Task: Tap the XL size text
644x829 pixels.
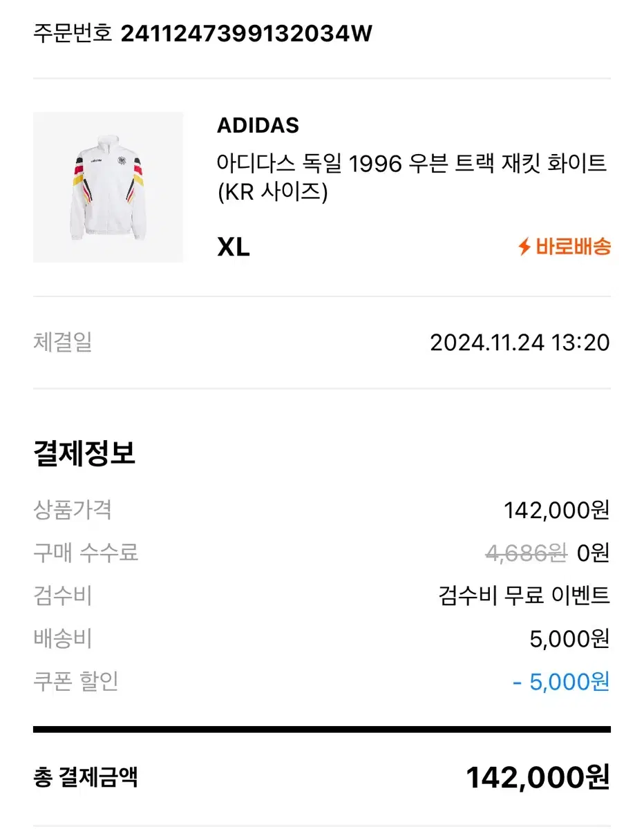Action: pyautogui.click(x=234, y=247)
